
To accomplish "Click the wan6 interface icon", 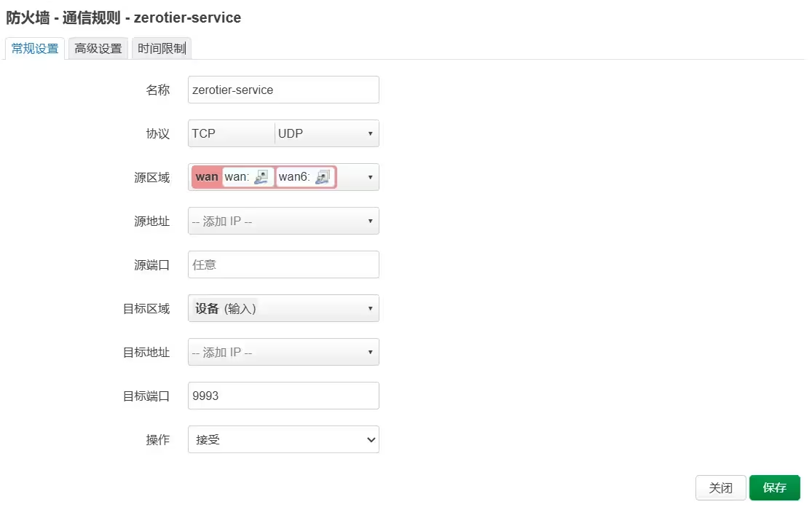I will (x=323, y=177).
